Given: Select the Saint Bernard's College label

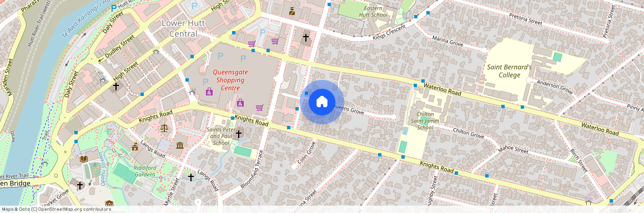Looking at the screenshot, I should point(510,70).
